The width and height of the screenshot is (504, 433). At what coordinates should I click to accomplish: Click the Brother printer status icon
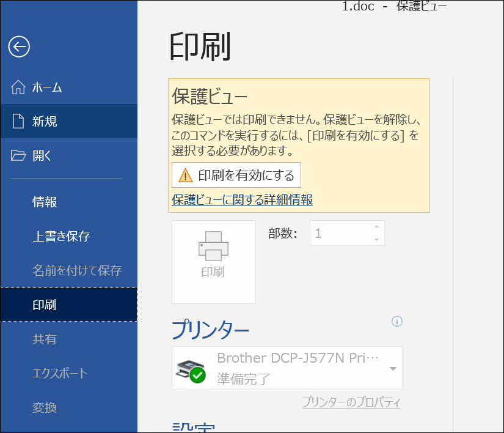(191, 369)
